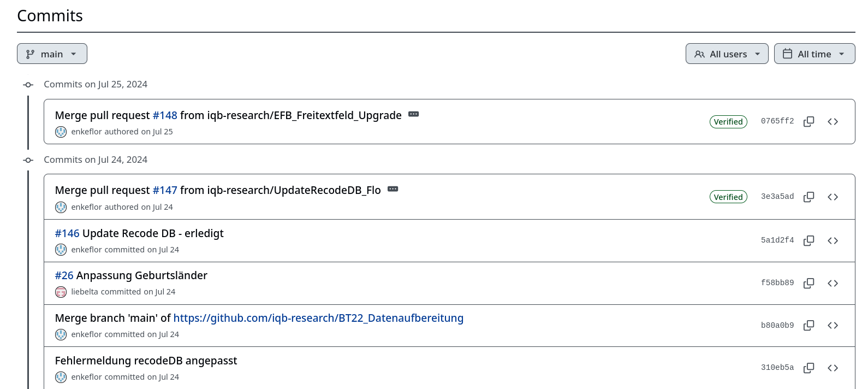This screenshot has height=389, width=868.
Task: Browse repository at commit b80a0b9
Action: pyautogui.click(x=833, y=326)
